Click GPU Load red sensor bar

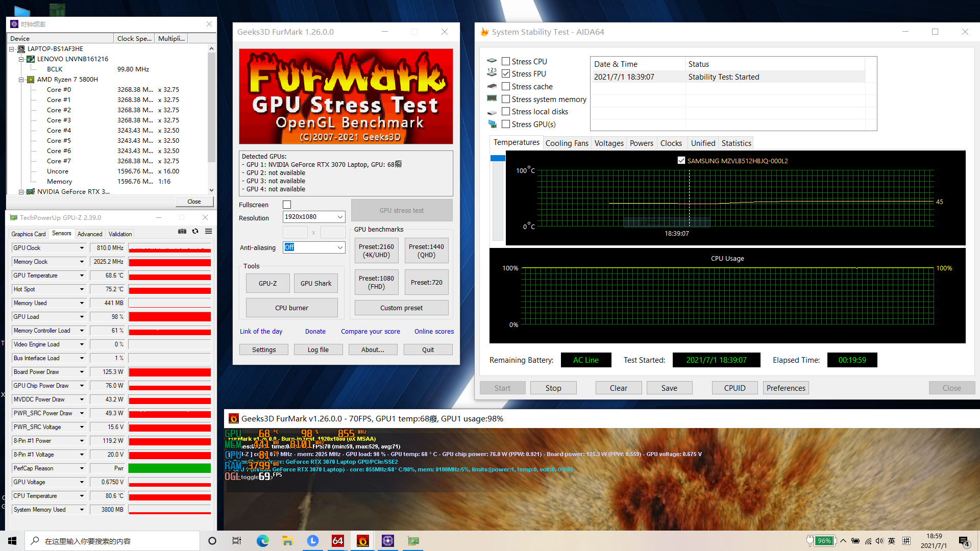click(x=169, y=317)
